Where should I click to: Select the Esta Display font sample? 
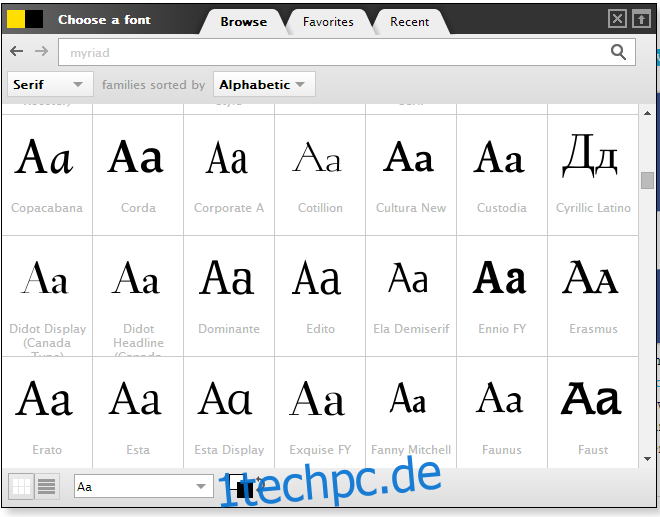[x=229, y=413]
